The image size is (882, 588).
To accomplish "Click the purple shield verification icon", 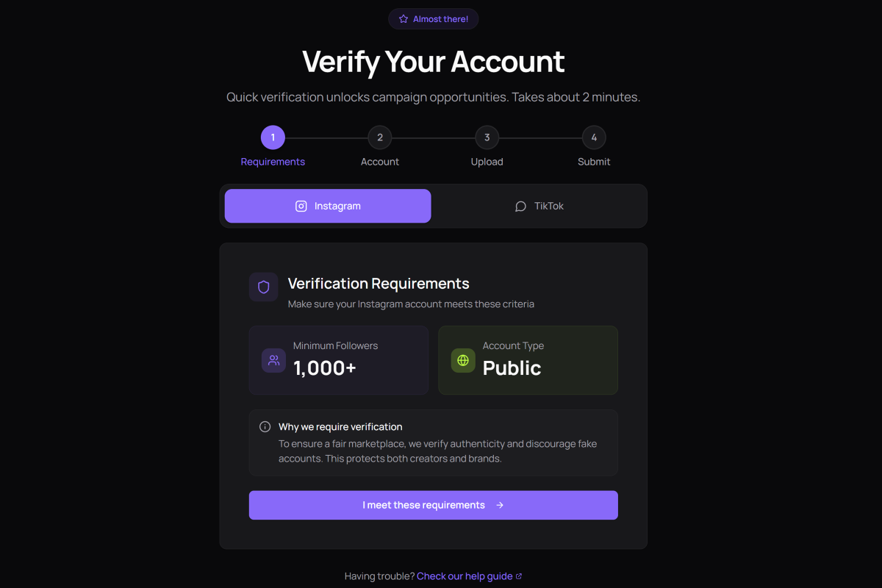I will [x=263, y=287].
